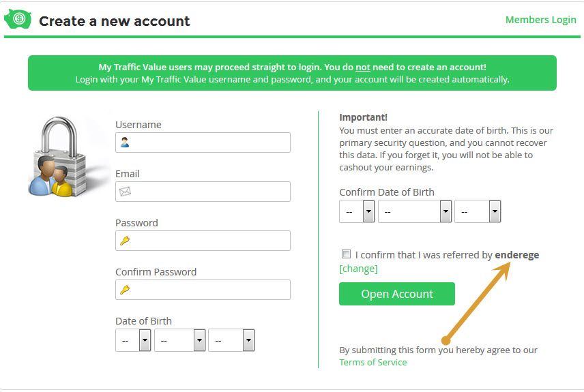Screen dimensions: 584x392
Task: Click into the Email input field
Action: coord(203,192)
